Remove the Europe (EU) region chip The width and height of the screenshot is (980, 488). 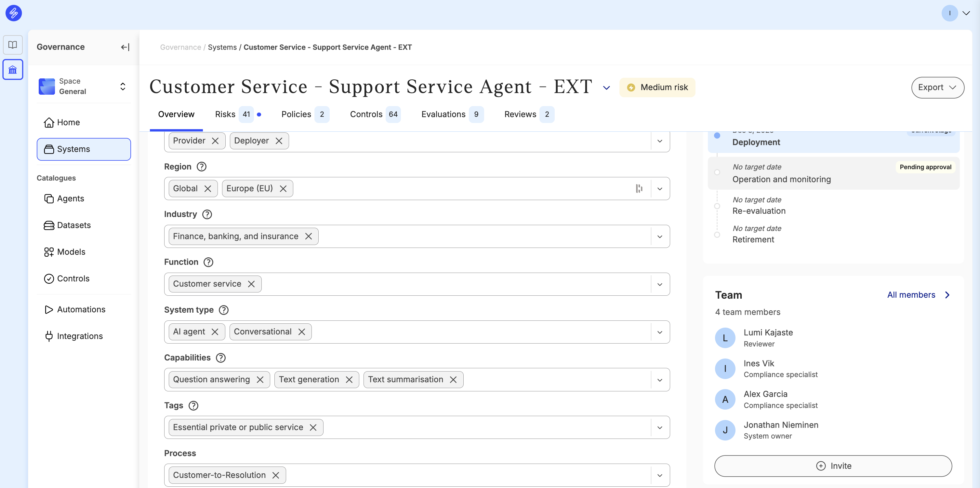click(x=283, y=189)
